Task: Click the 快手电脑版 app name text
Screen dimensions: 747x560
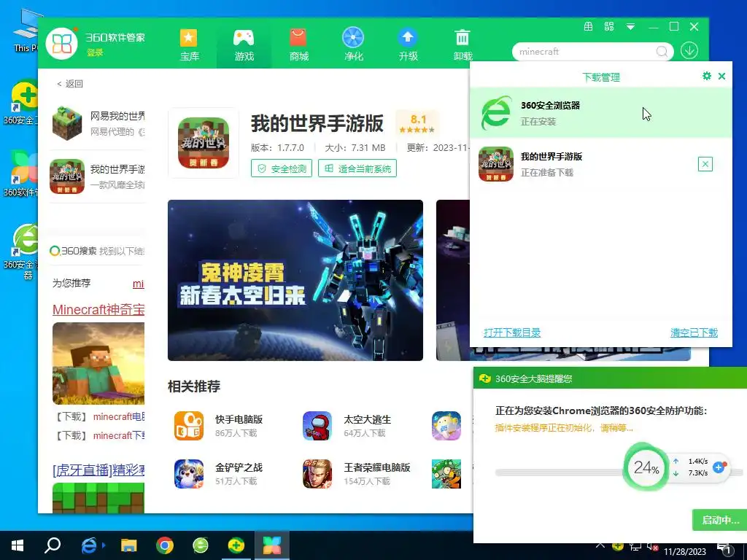Action: [239, 419]
